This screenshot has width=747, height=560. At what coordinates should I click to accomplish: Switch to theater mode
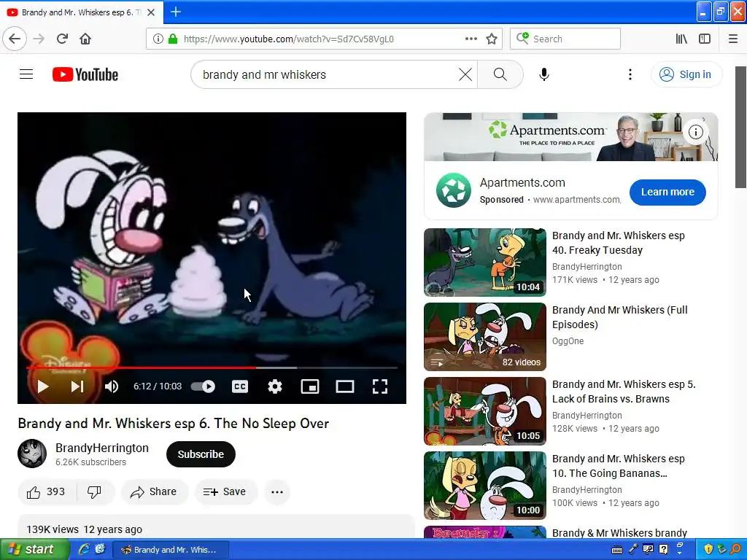pos(345,386)
